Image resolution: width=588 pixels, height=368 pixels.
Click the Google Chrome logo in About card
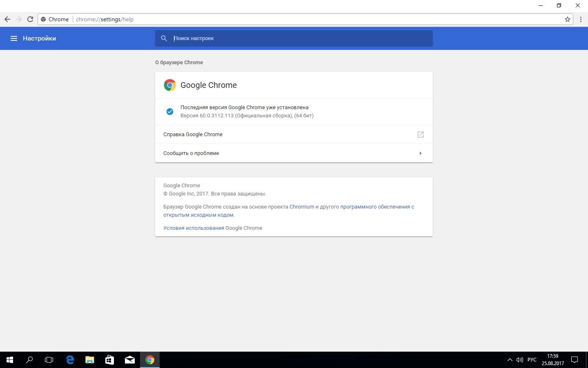click(169, 85)
